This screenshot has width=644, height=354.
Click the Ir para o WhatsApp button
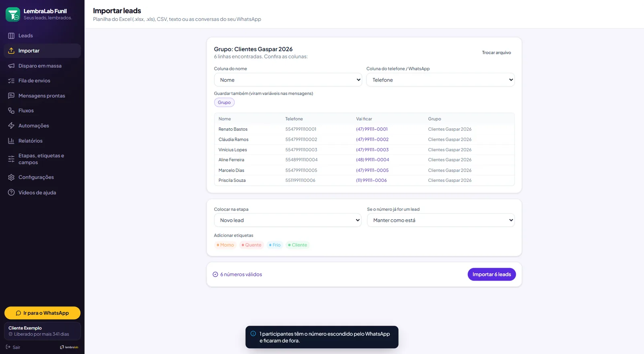[x=42, y=313]
